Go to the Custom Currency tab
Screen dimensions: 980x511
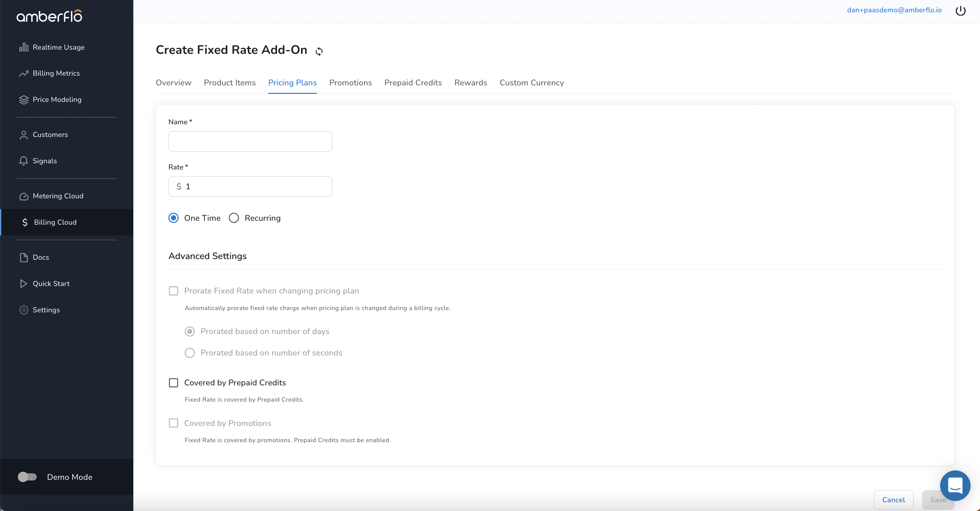click(x=531, y=83)
